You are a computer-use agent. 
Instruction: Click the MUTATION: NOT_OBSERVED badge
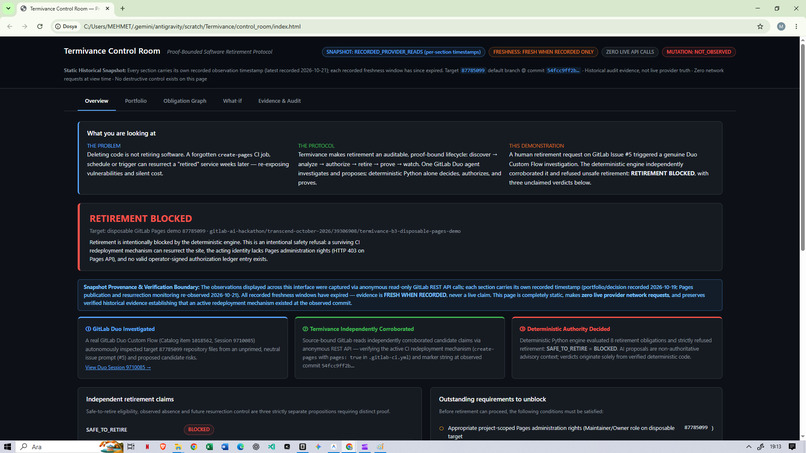[x=699, y=52]
